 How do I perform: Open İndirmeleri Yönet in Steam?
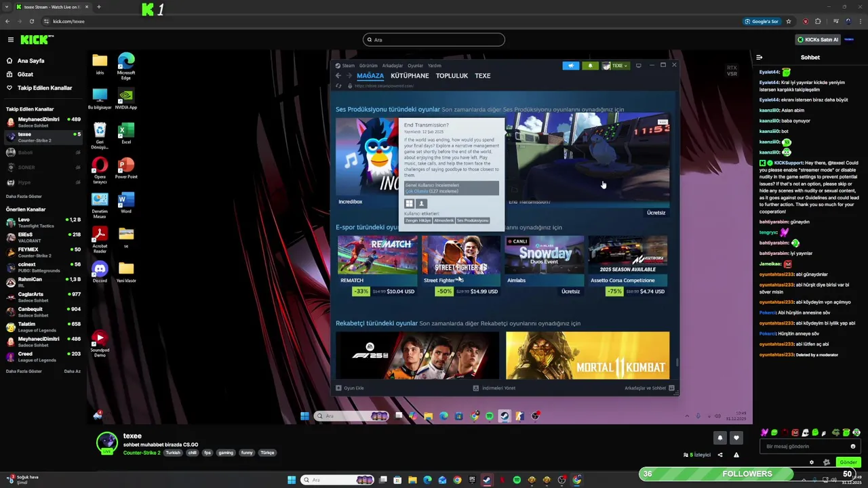pos(494,388)
